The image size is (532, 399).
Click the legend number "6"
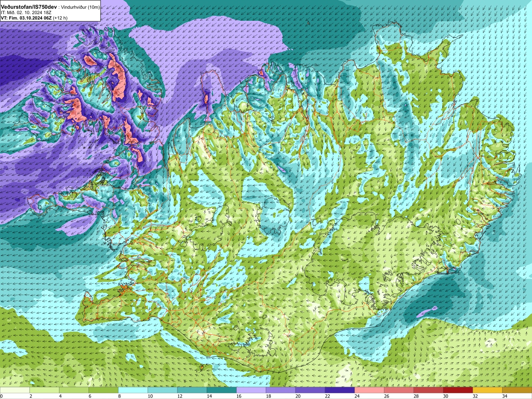coord(90,396)
